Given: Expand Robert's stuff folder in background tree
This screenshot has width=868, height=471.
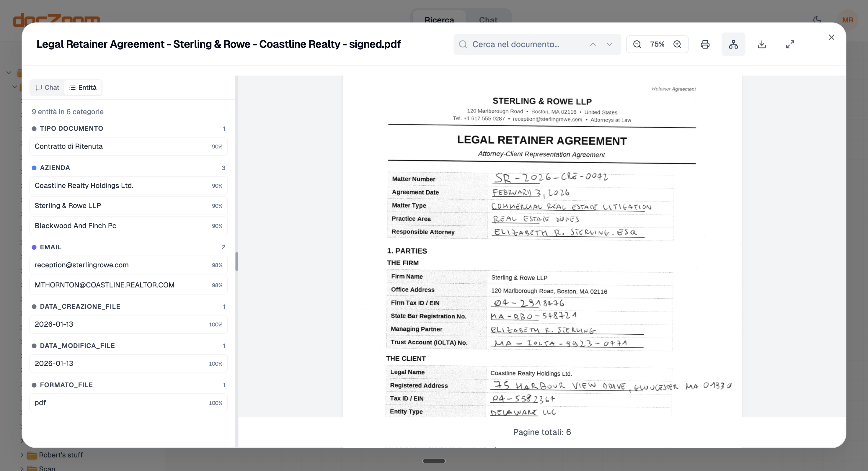Looking at the screenshot, I should [22, 455].
